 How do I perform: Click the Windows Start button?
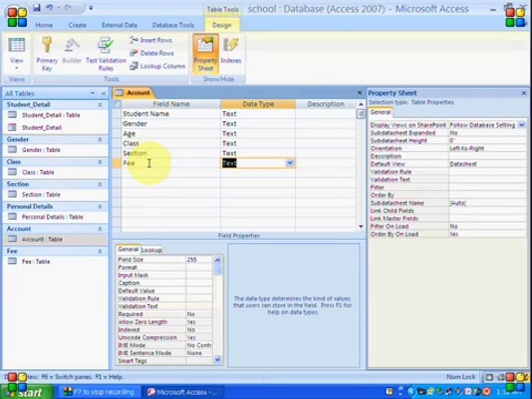pos(27,392)
